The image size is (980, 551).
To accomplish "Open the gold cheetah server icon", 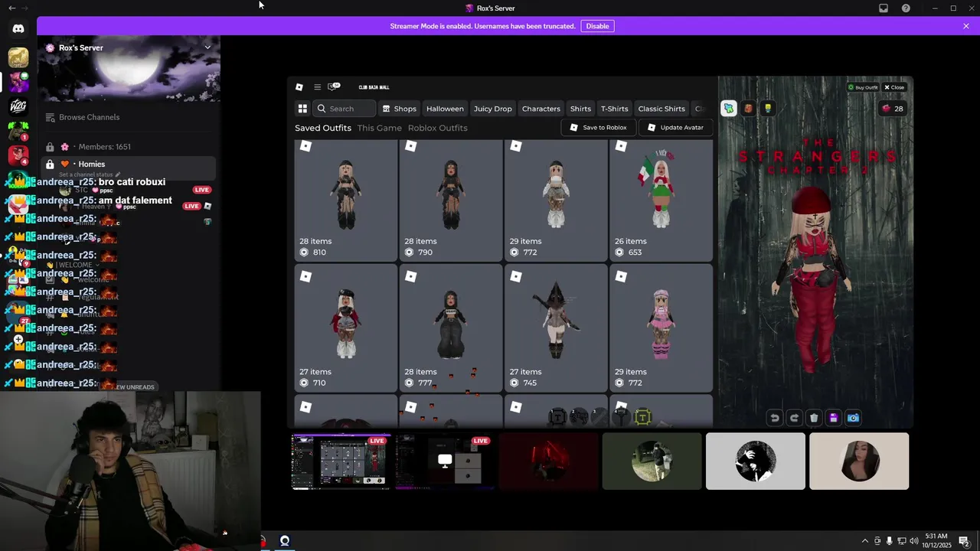I will tap(18, 57).
